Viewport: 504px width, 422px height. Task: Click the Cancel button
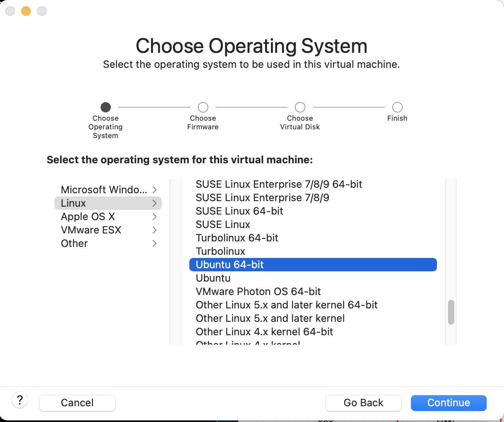click(x=77, y=403)
